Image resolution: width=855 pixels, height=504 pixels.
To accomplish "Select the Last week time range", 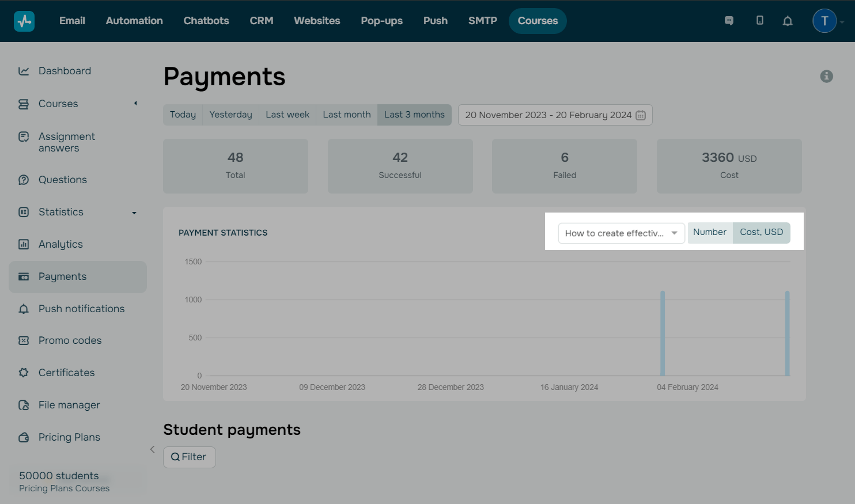I will [x=287, y=115].
